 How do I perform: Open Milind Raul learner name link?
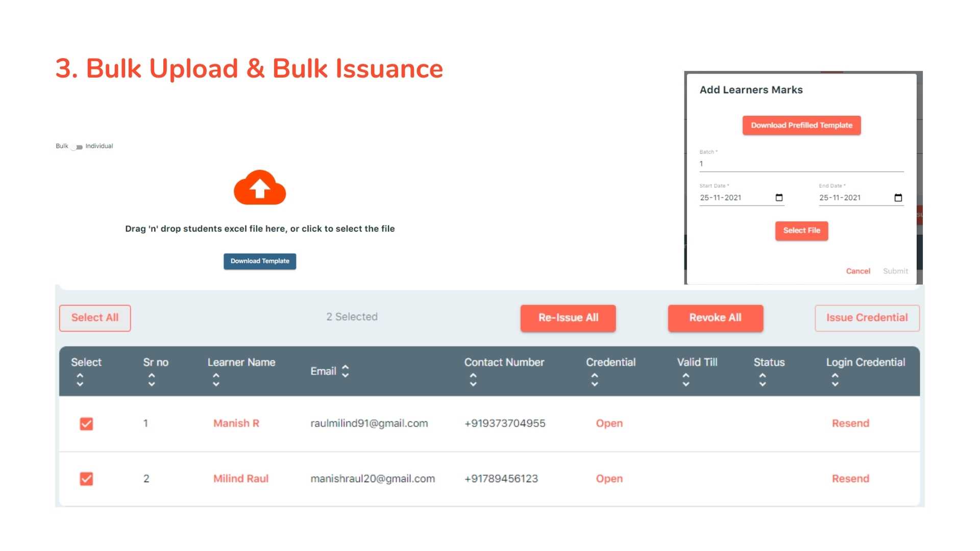(x=240, y=479)
